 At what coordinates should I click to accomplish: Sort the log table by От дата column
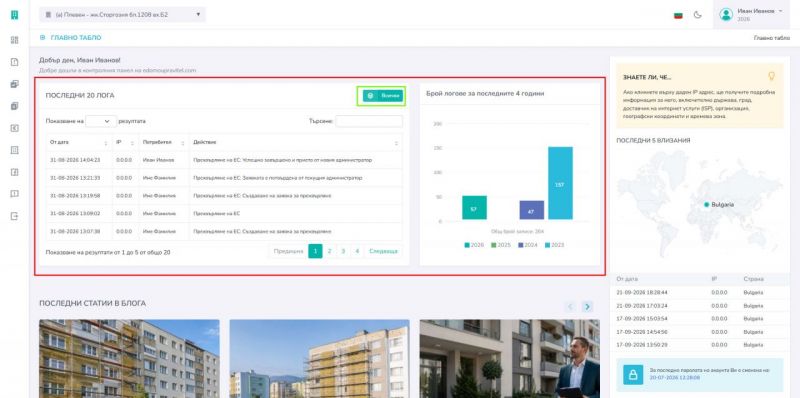(78, 142)
